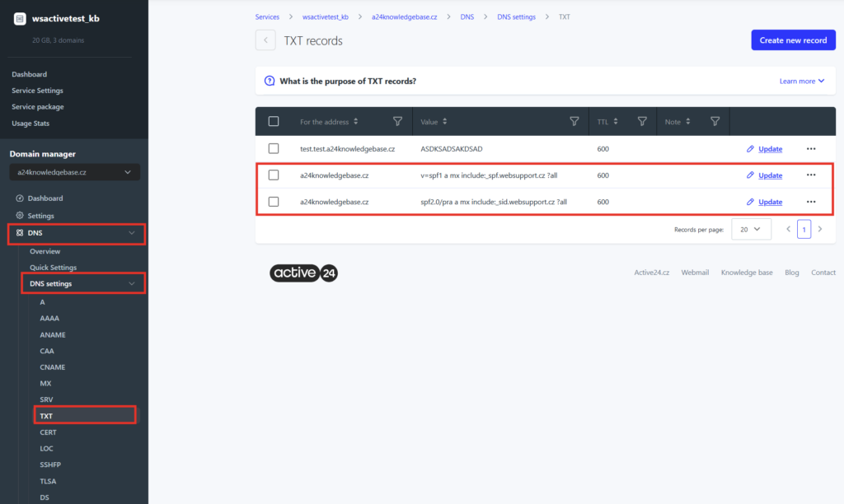Open the CAA records page

point(47,351)
